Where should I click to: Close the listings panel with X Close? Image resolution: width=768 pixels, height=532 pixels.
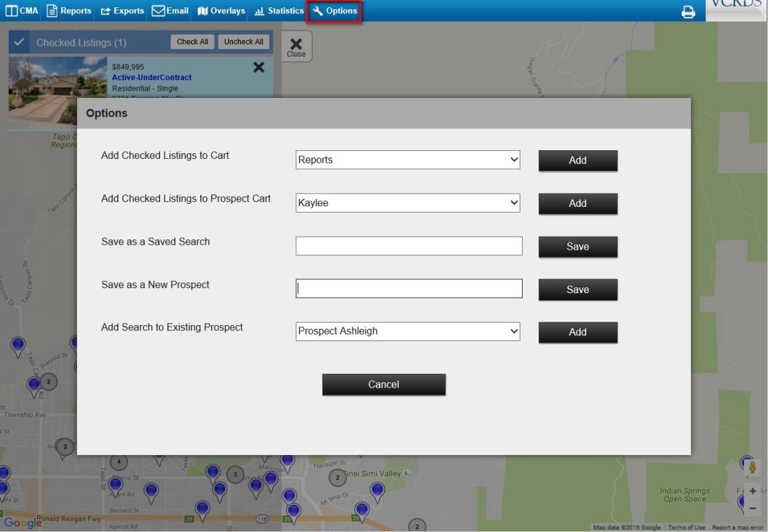click(x=296, y=46)
